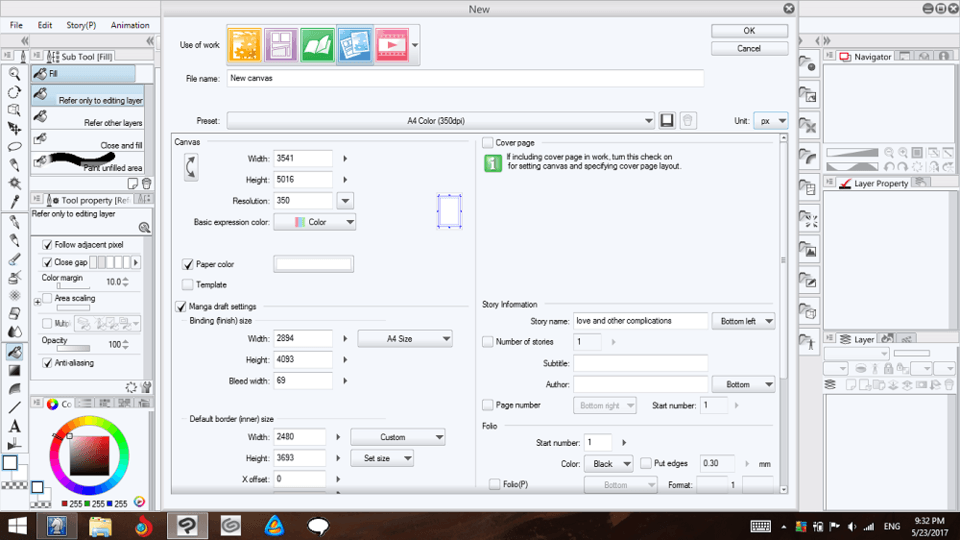960x540 pixels.
Task: Expand the A4 Size binding dropdown
Action: coord(405,339)
